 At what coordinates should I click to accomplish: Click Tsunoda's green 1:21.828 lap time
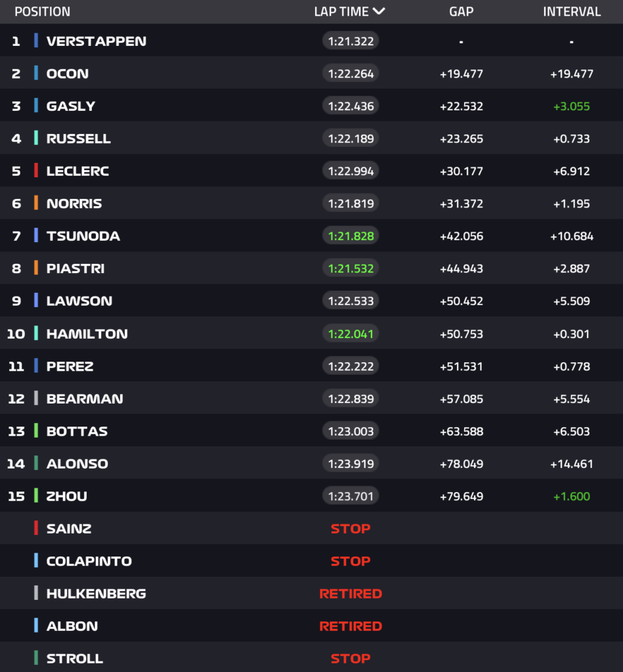pyautogui.click(x=351, y=236)
